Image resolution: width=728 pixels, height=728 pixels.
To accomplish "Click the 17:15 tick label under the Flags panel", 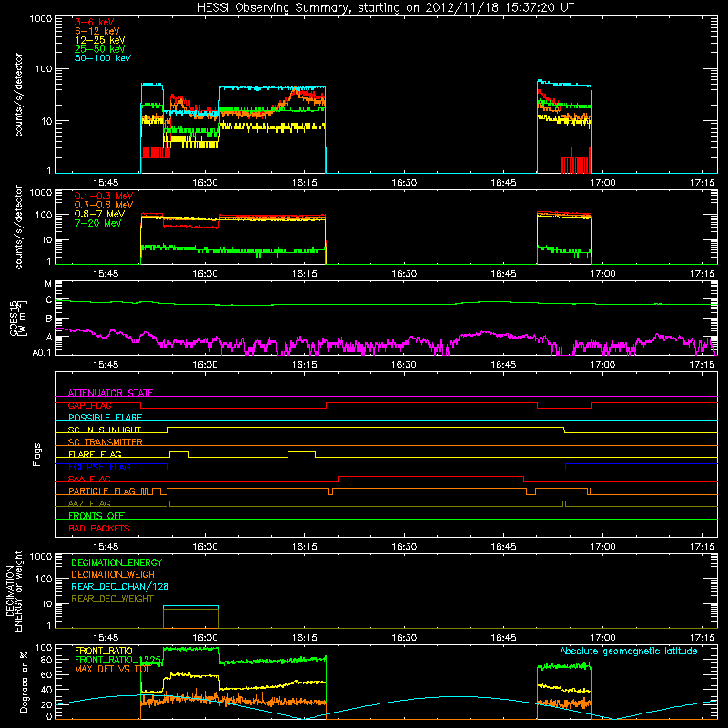I will [x=702, y=547].
